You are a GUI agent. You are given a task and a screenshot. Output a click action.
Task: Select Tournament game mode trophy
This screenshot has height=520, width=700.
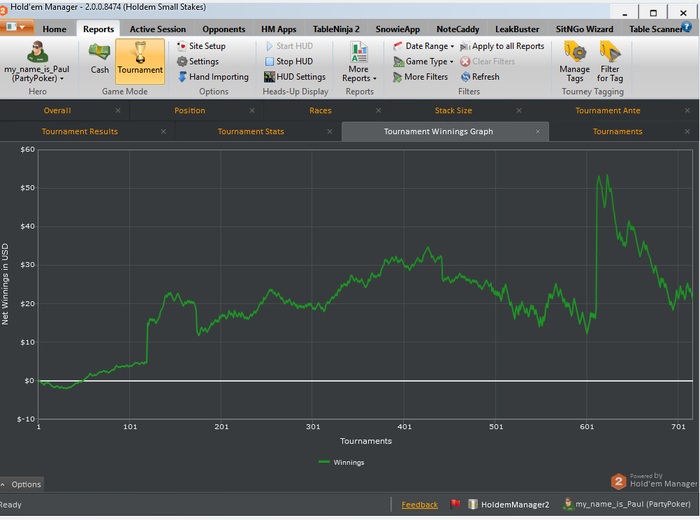tap(140, 61)
